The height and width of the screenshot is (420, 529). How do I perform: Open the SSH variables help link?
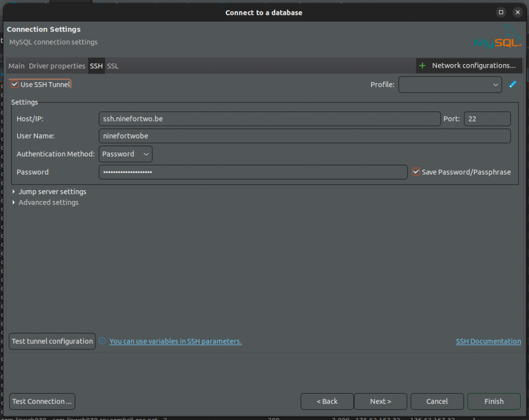[176, 341]
